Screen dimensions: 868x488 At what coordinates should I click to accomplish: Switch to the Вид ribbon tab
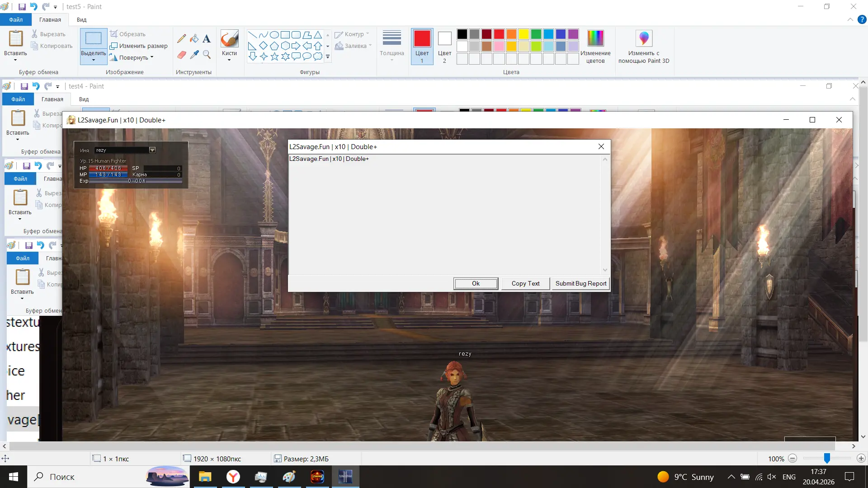pos(81,20)
